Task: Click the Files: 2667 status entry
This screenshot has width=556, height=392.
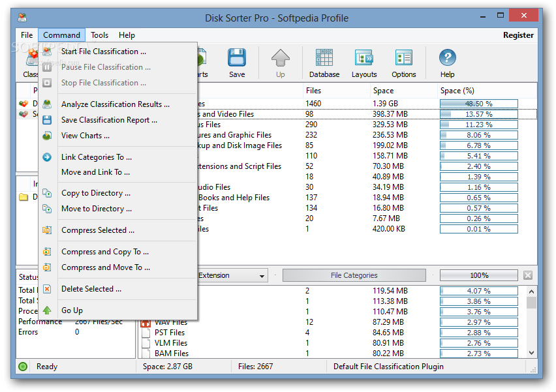Action: pos(255,367)
